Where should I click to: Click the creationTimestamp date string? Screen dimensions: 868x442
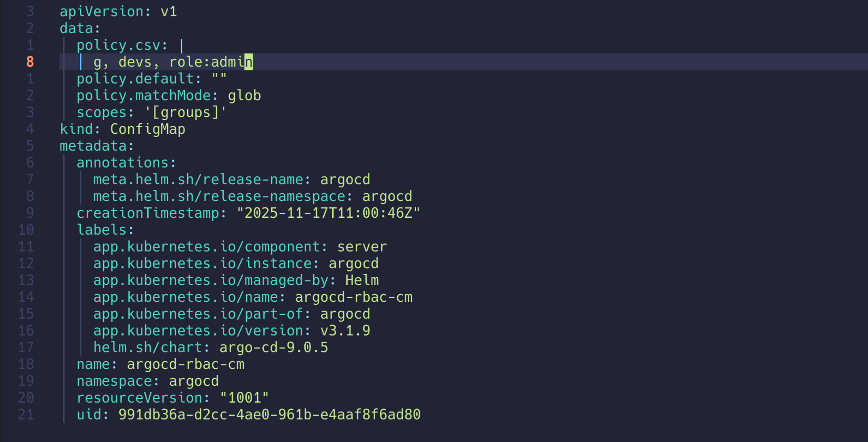[328, 213]
